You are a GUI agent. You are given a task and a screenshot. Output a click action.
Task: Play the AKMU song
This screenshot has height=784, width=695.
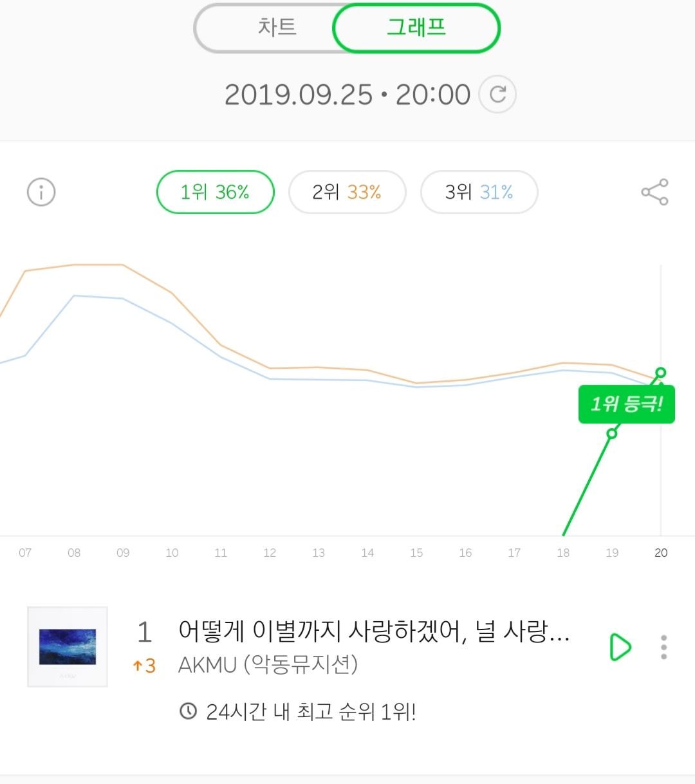(620, 647)
